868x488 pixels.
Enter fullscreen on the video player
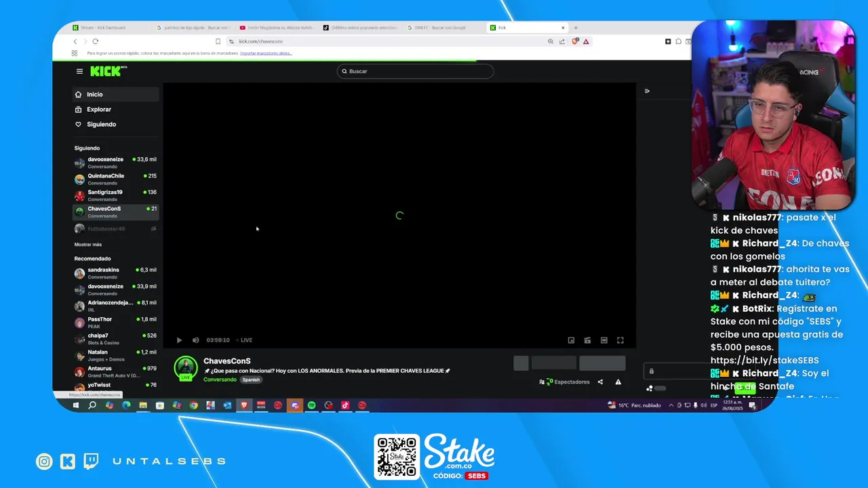pos(620,340)
